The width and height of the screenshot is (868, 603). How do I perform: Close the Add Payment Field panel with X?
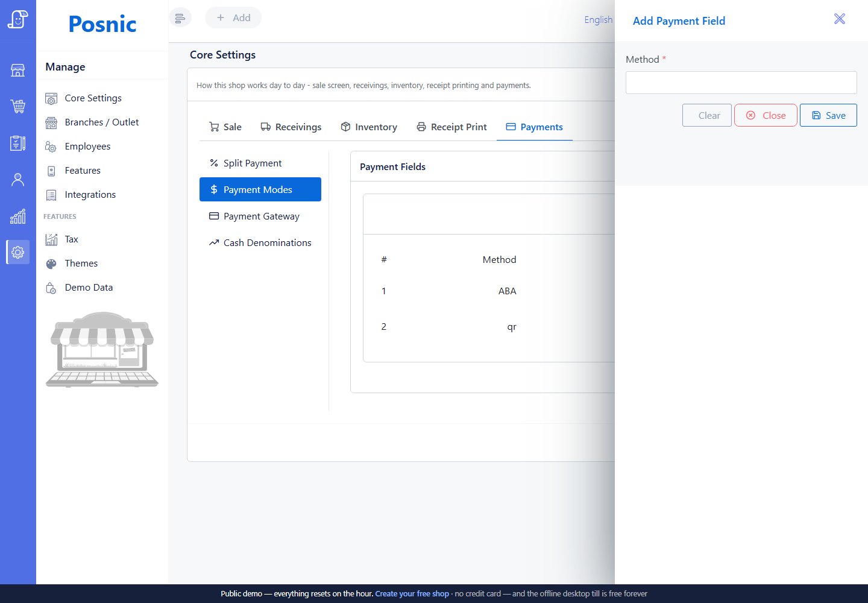[839, 19]
